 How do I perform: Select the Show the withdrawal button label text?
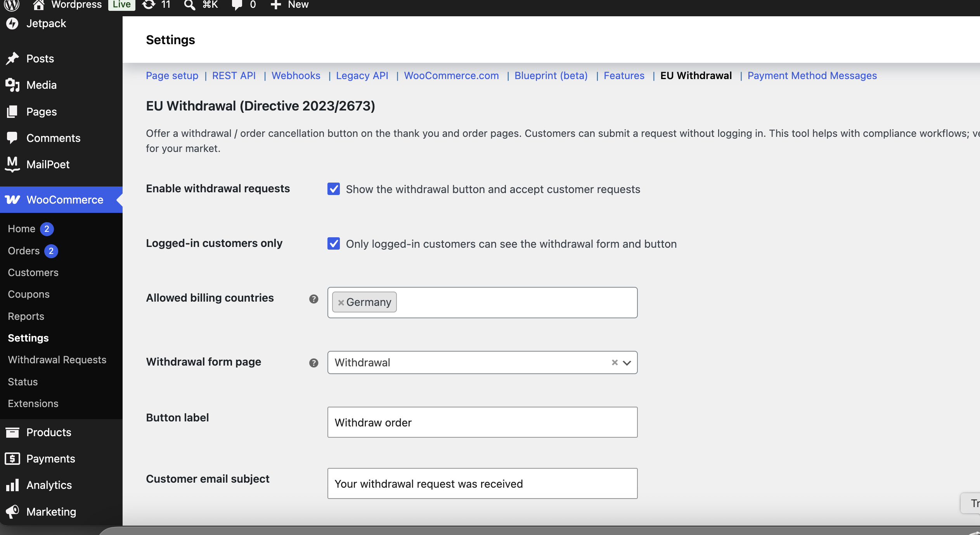click(x=493, y=189)
